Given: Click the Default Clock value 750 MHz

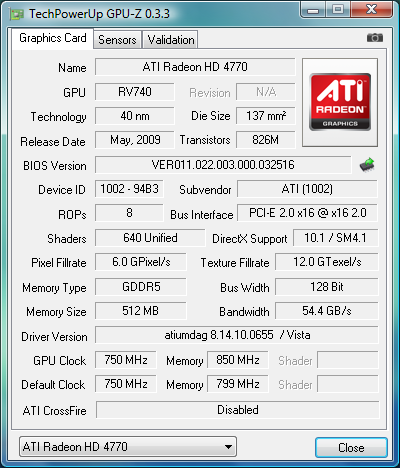Looking at the screenshot, I should tap(126, 384).
